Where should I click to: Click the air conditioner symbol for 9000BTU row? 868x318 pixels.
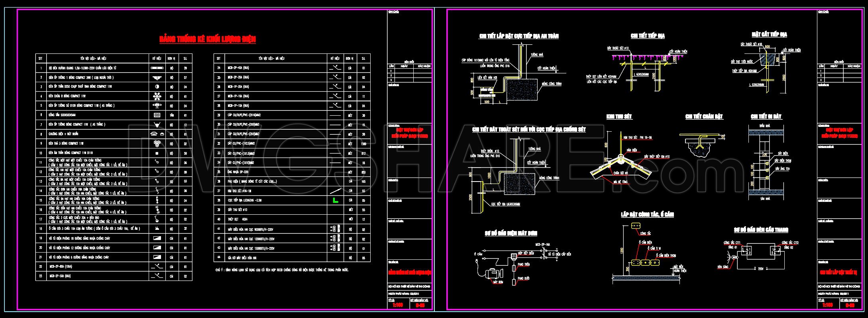[x=336, y=229]
